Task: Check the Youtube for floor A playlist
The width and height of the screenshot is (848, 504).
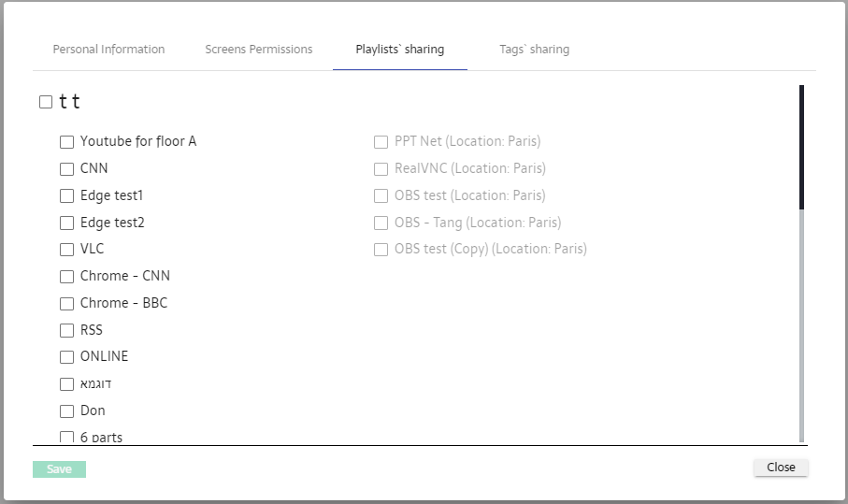Action: 66,142
